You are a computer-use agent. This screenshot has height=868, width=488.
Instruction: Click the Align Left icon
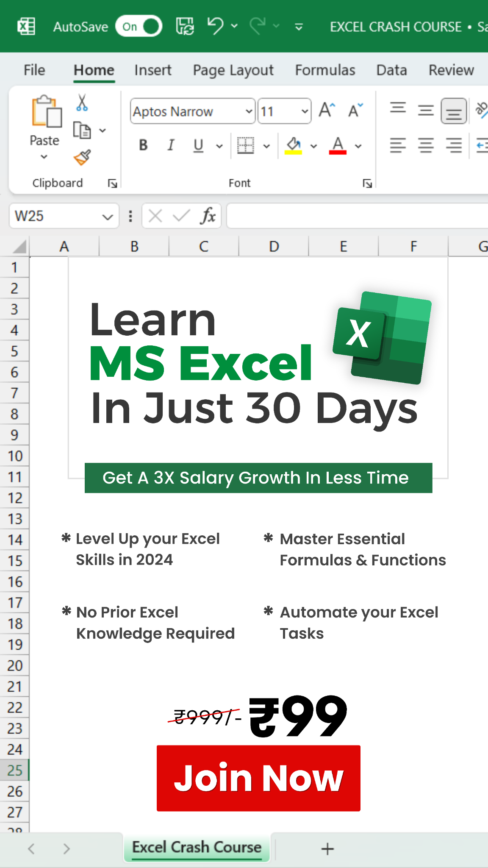(398, 145)
